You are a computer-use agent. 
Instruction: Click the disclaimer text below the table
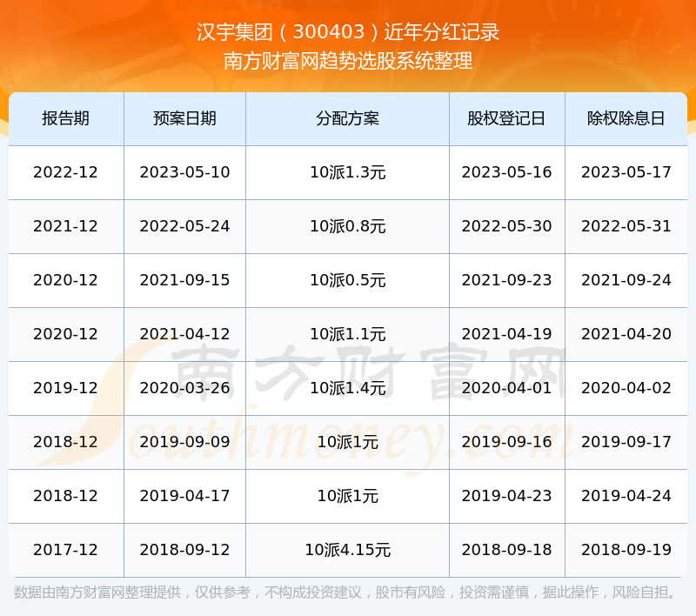coord(346,593)
